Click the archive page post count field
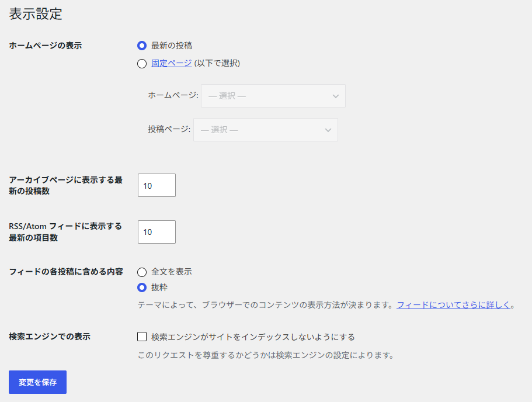Screen dimensions: 532x402 coord(157,185)
